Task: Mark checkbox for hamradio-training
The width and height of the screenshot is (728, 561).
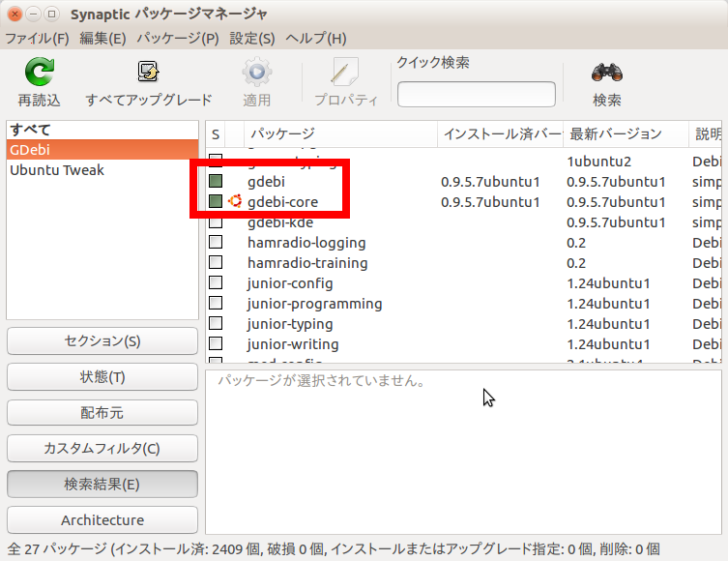Action: tap(216, 262)
